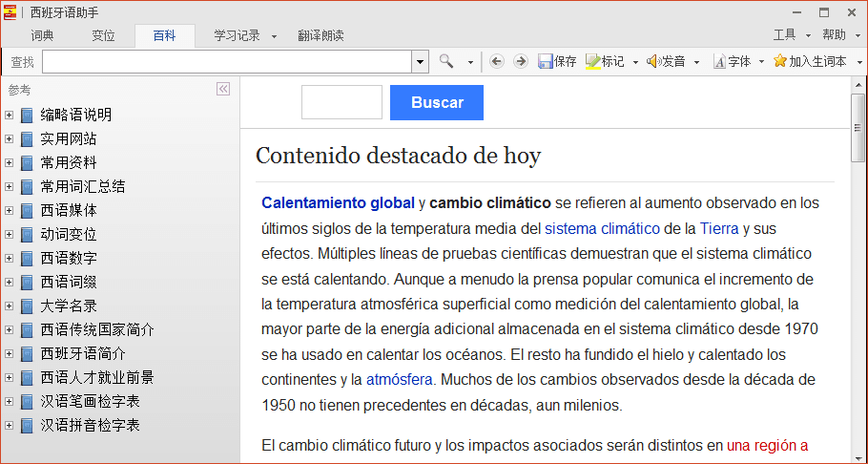
Task: Click the input field beside Buscar
Action: (341, 102)
